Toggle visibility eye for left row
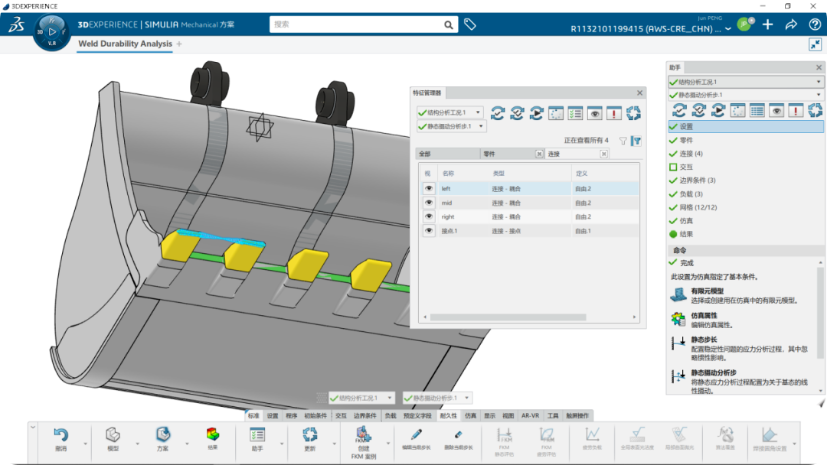Image resolution: width=827 pixels, height=466 pixels. pyautogui.click(x=429, y=188)
